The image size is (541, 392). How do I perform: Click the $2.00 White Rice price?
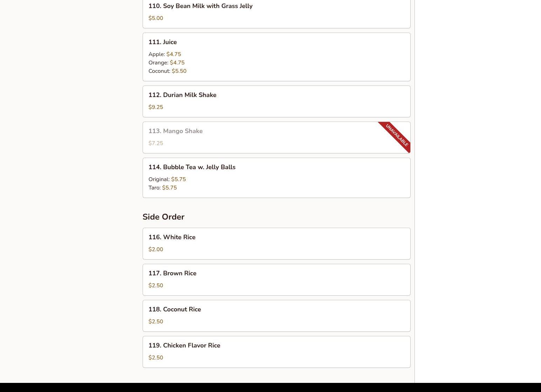point(156,249)
